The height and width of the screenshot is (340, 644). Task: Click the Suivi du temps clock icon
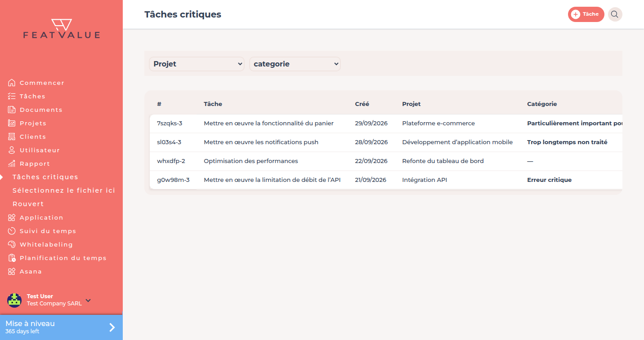pos(12,231)
